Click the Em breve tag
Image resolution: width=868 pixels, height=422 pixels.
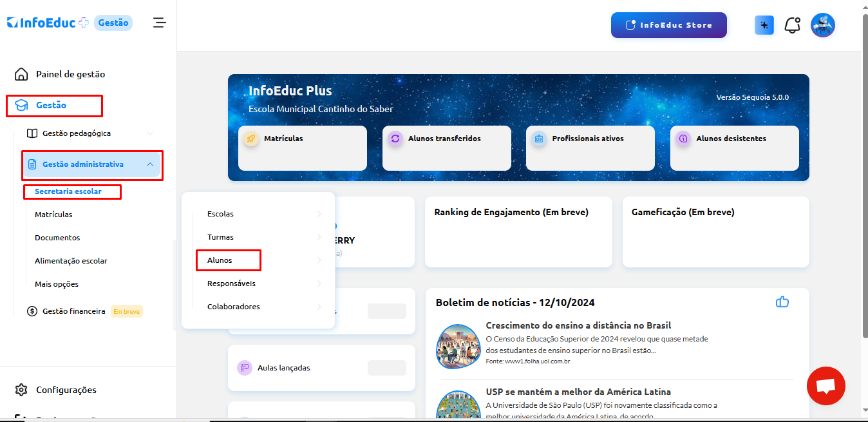[x=126, y=312]
